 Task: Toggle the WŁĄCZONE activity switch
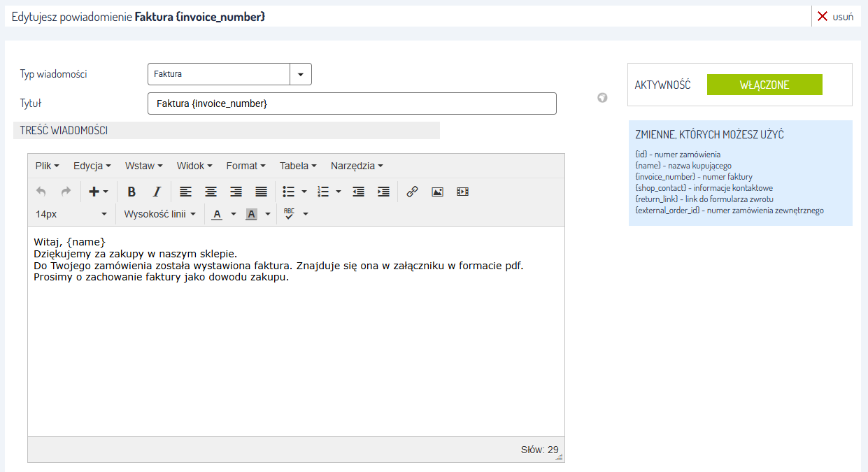click(x=764, y=85)
